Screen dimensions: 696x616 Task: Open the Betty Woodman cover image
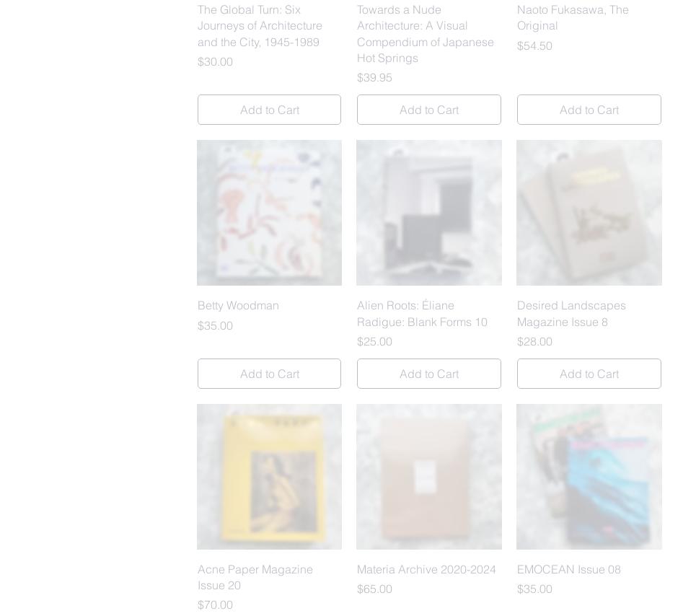(270, 213)
